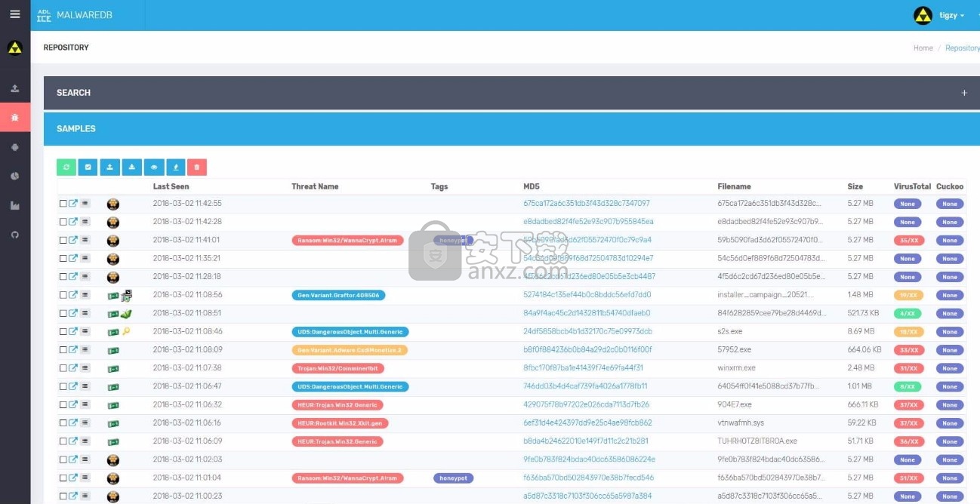Open details list icon for 11:42:28 sample
The image size is (980, 504).
pos(85,222)
